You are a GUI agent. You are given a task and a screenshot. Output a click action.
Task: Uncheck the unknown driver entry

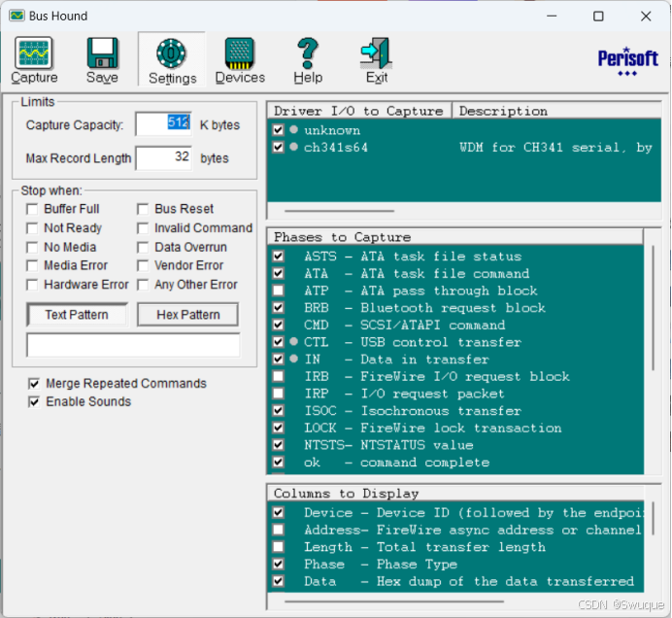pyautogui.click(x=278, y=130)
